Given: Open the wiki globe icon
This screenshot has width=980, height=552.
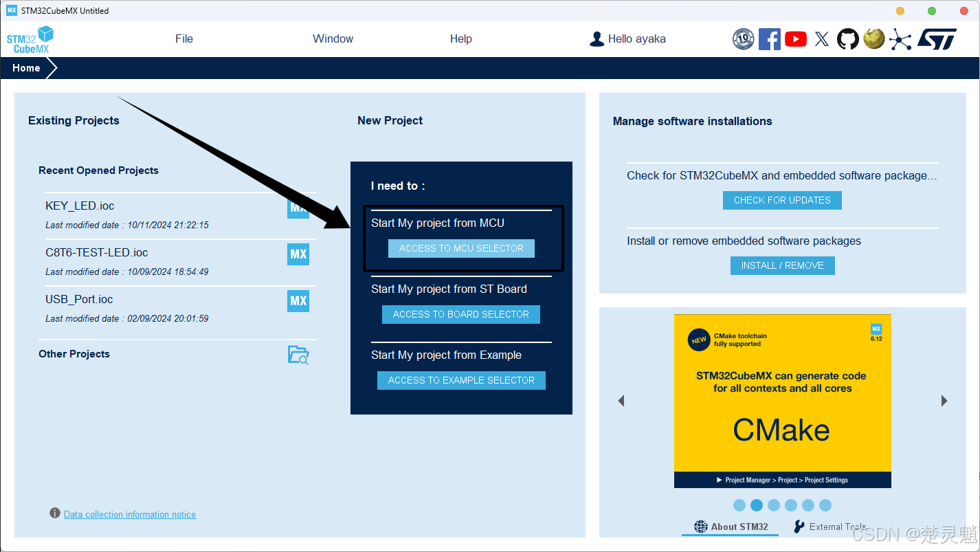Looking at the screenshot, I should 873,38.
